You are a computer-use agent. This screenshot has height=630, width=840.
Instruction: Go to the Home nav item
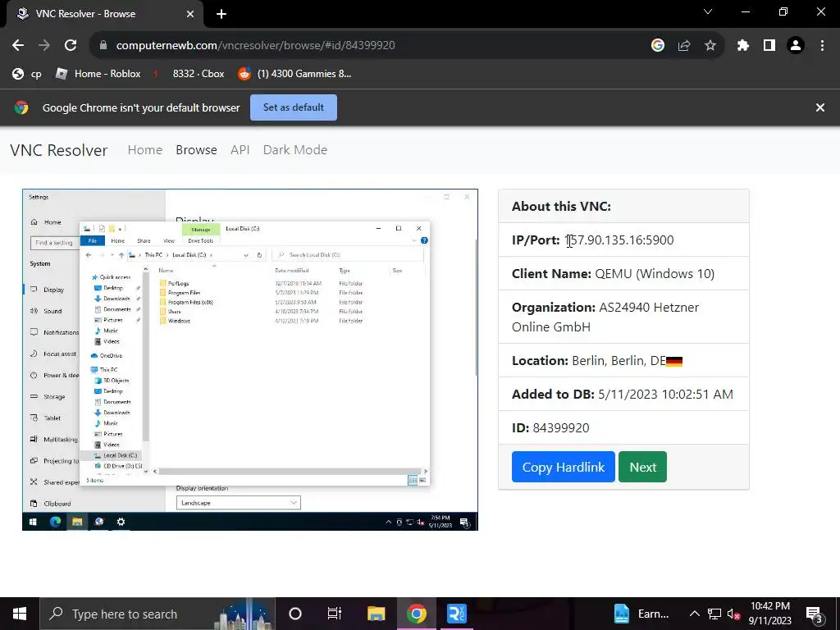(x=144, y=150)
